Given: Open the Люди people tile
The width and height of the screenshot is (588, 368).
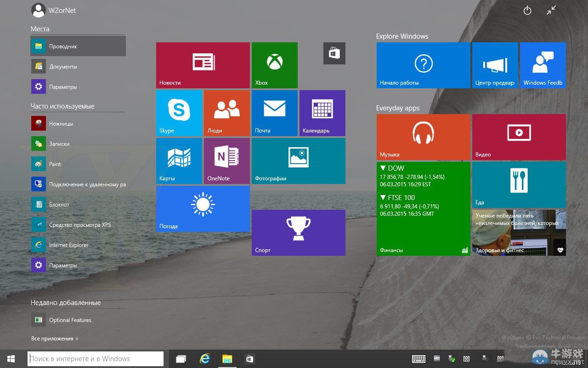Looking at the screenshot, I should pyautogui.click(x=227, y=113).
